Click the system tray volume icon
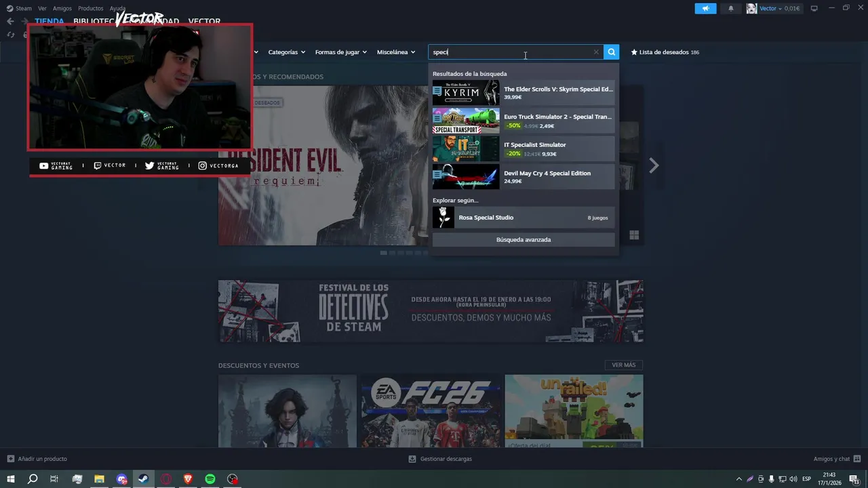Image resolution: width=868 pixels, height=488 pixels. (x=793, y=479)
